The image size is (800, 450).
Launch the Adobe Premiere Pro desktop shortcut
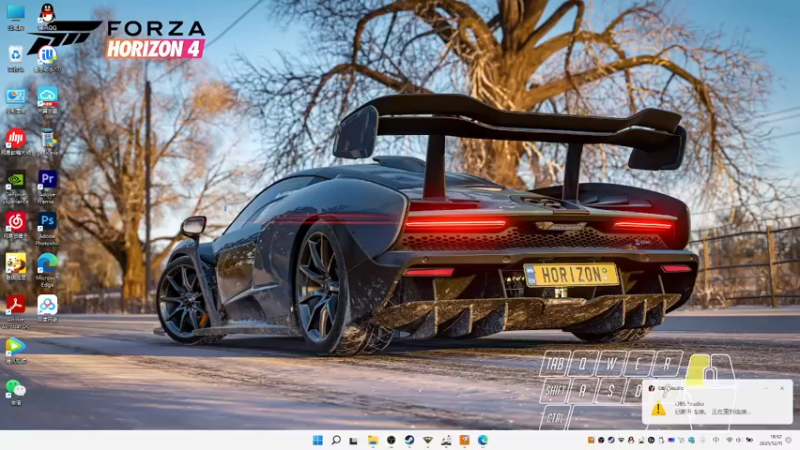coord(47,188)
